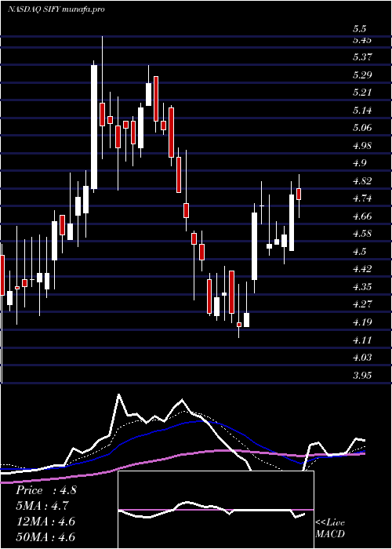Click the 5MA : 4.7 readout
Viewport: 392px width, 549px height.
point(42,506)
